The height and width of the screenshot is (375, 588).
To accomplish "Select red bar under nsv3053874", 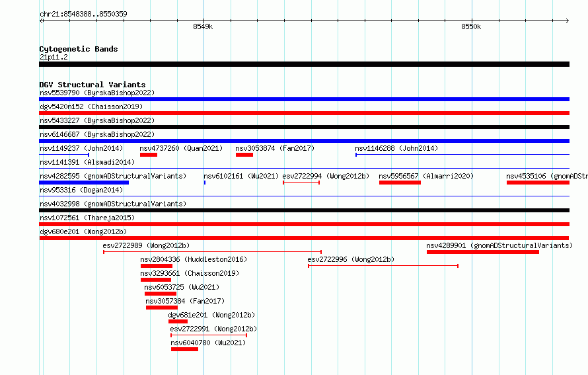I will pyautogui.click(x=244, y=155).
